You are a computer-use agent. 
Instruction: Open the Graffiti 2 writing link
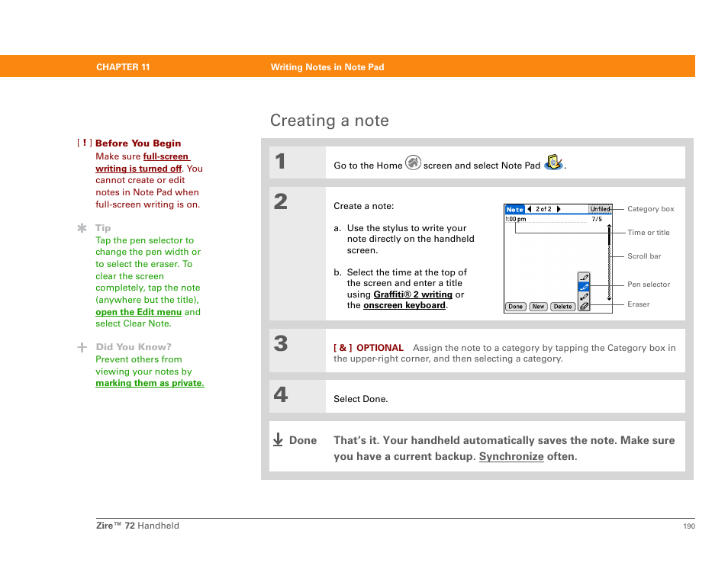coord(413,294)
